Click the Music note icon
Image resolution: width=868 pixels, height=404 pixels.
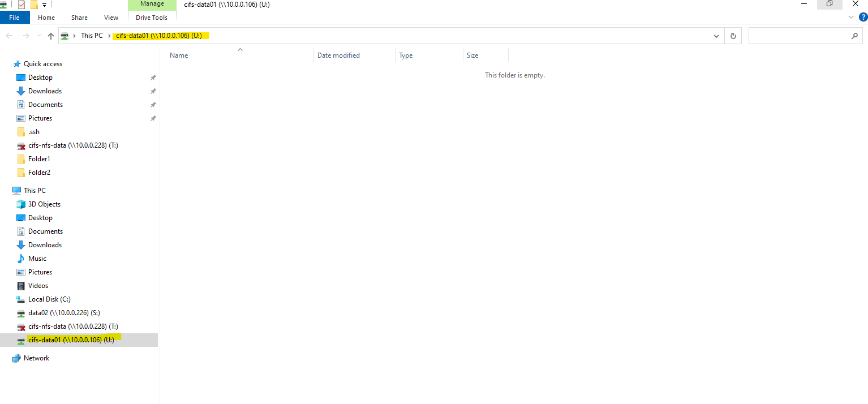click(21, 259)
